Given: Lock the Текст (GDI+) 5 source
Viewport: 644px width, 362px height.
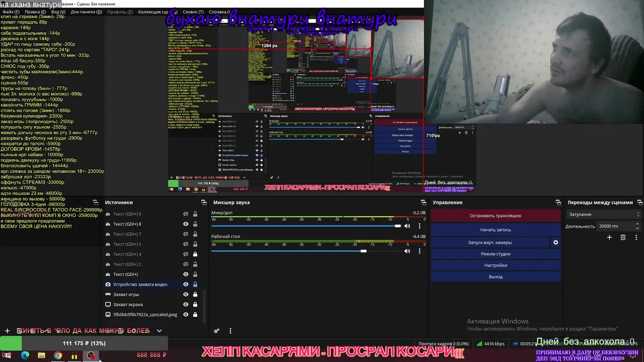Looking at the screenshot, I should pos(195,244).
